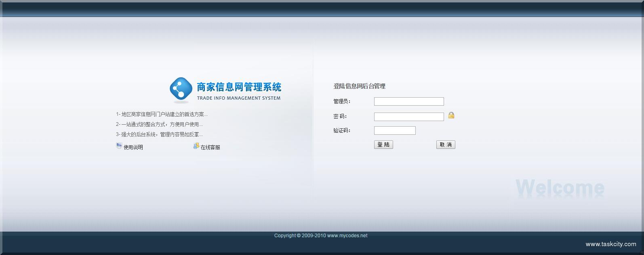
Task: Click the TRADE INFO MANAGEMENT SYSTEM subtitle
Action: 238,98
